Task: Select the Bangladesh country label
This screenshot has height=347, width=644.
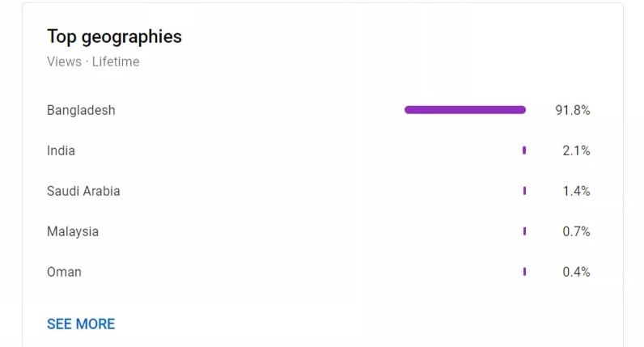Action: (x=81, y=110)
